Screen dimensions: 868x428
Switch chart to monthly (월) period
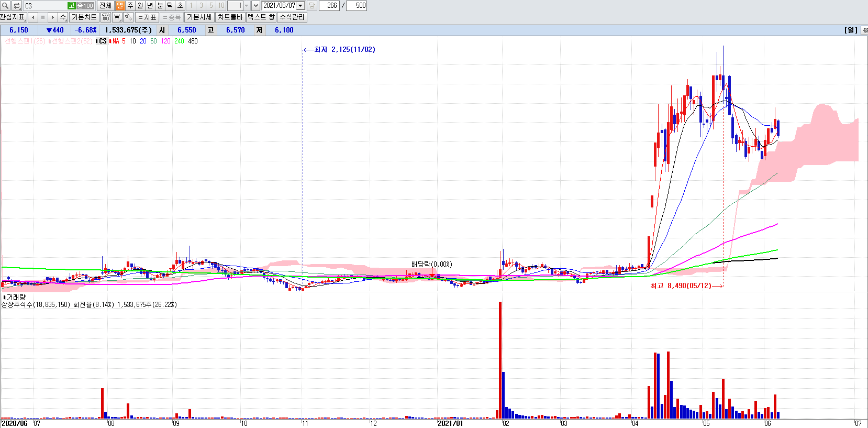140,6
